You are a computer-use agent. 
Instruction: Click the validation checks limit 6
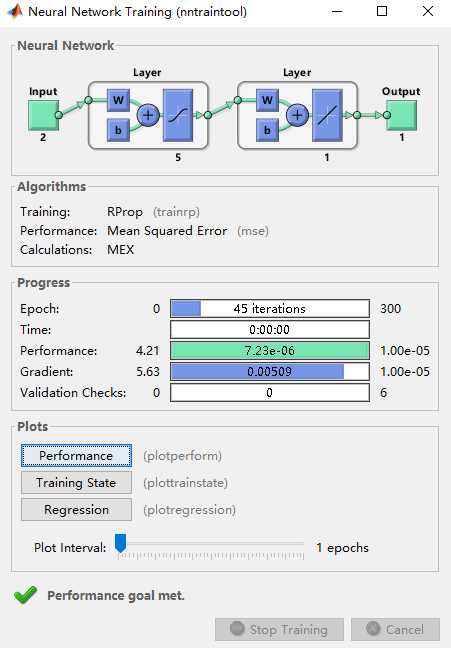pyautogui.click(x=384, y=393)
